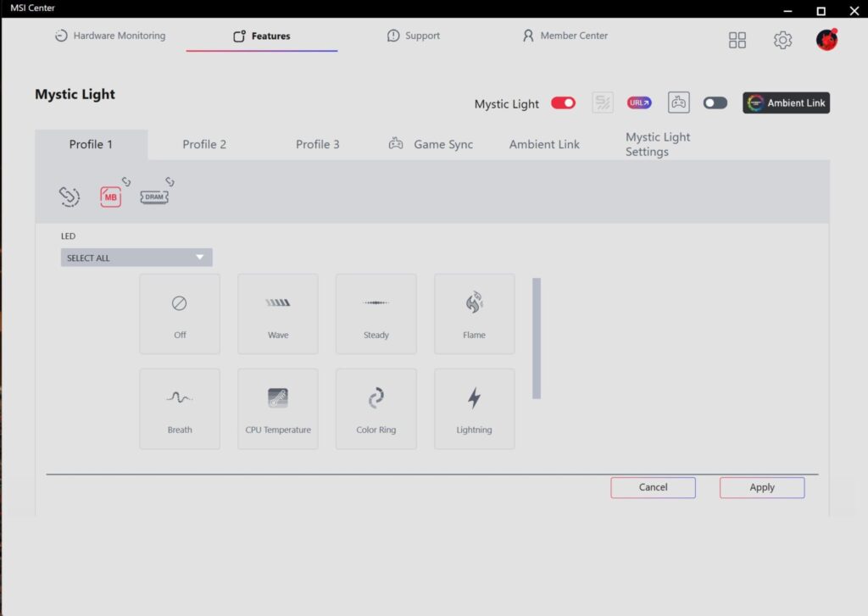Click the Cancel button
The height and width of the screenshot is (616, 868).
point(654,487)
